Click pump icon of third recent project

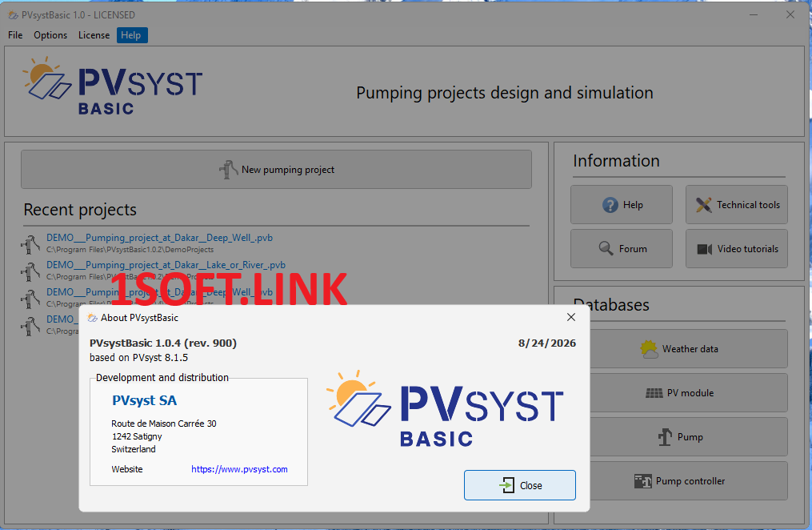pos(30,299)
